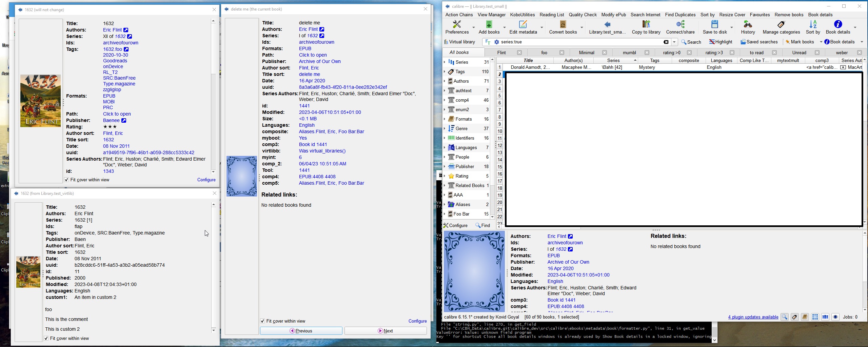Uncheck Fit cover within view in 'will not change' window

coord(67,180)
